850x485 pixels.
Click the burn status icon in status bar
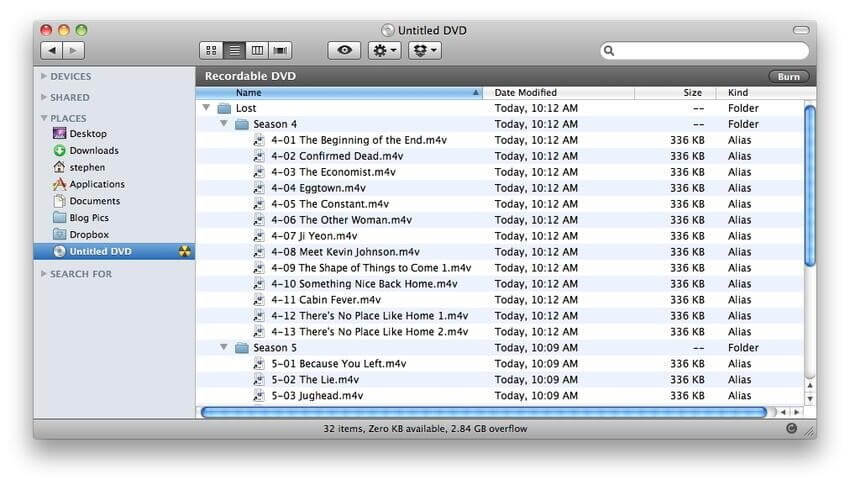(x=791, y=428)
